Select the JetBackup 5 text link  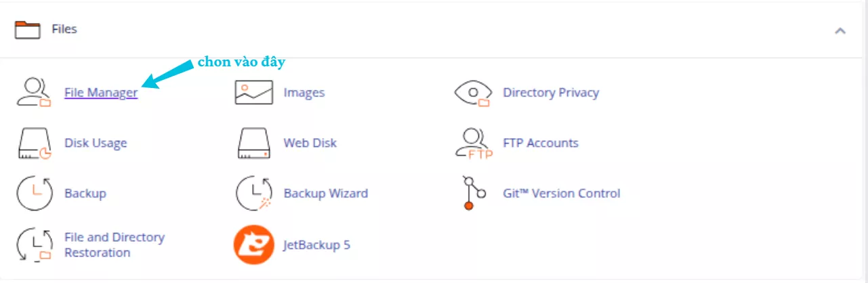(x=316, y=245)
